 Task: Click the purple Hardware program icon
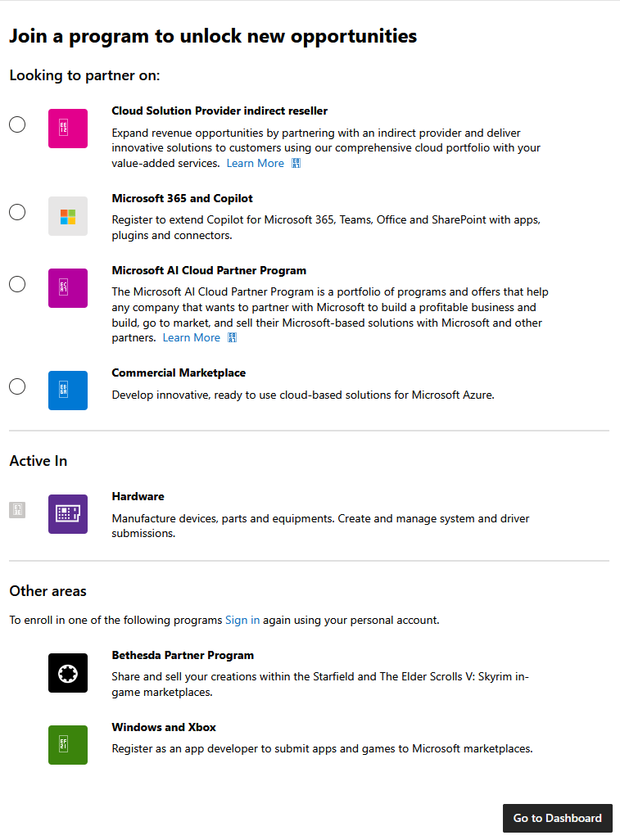click(x=67, y=514)
